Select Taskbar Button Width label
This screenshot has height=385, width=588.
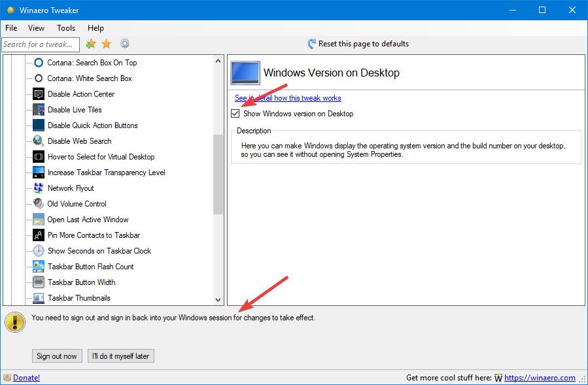tap(81, 282)
